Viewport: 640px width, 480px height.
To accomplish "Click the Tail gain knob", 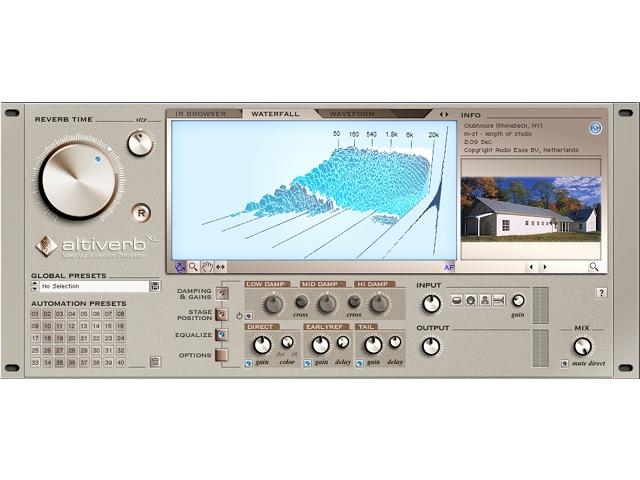I will tap(373, 345).
